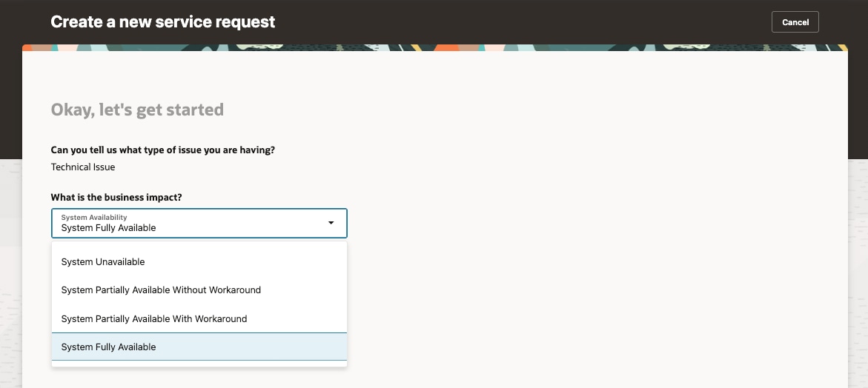Click the small System Availability field label
Viewport: 868px width, 388px height.
(x=94, y=217)
